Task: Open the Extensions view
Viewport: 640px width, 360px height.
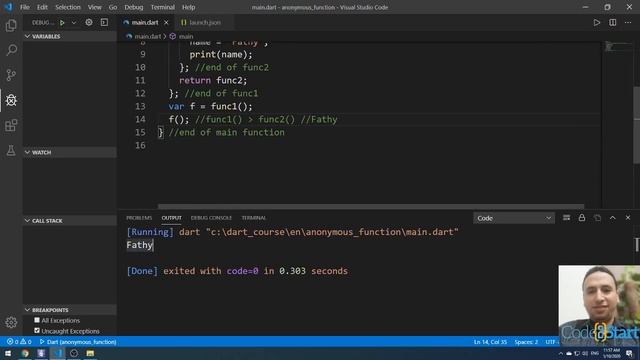Action: click(11, 125)
